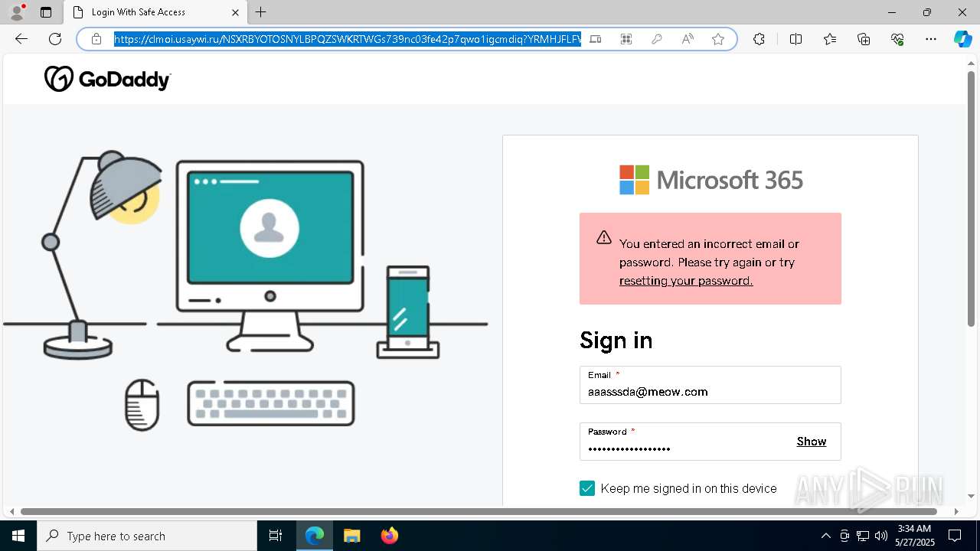
Task: Open the screen cast icon in address bar
Action: coord(596,39)
